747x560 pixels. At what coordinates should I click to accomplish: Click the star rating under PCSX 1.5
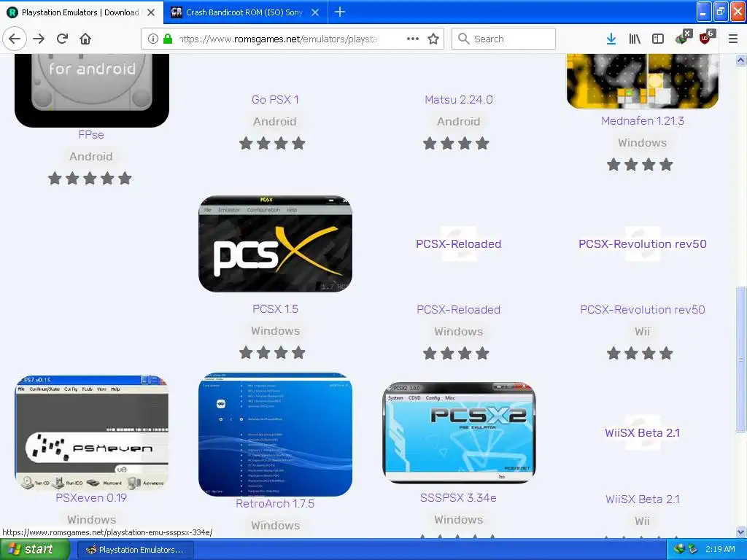coord(272,353)
